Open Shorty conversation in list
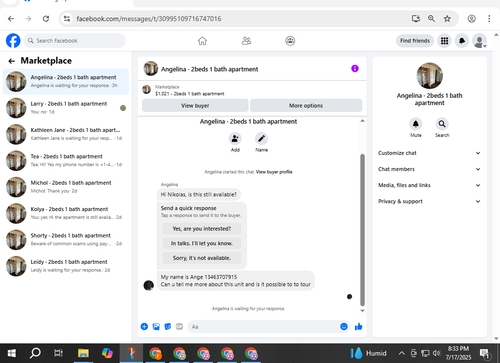 coord(66,239)
